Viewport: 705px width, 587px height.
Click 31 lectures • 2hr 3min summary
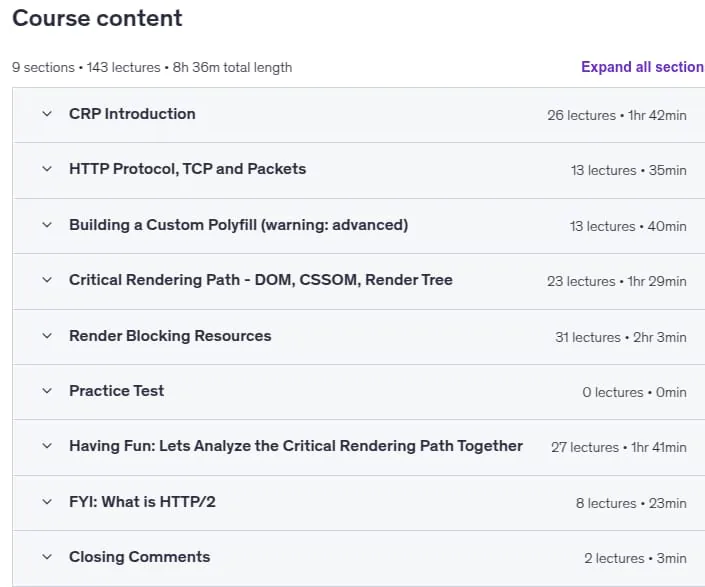[620, 338]
